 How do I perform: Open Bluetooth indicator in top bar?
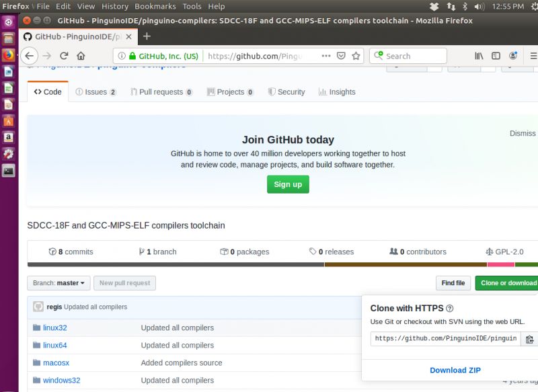(x=465, y=6)
